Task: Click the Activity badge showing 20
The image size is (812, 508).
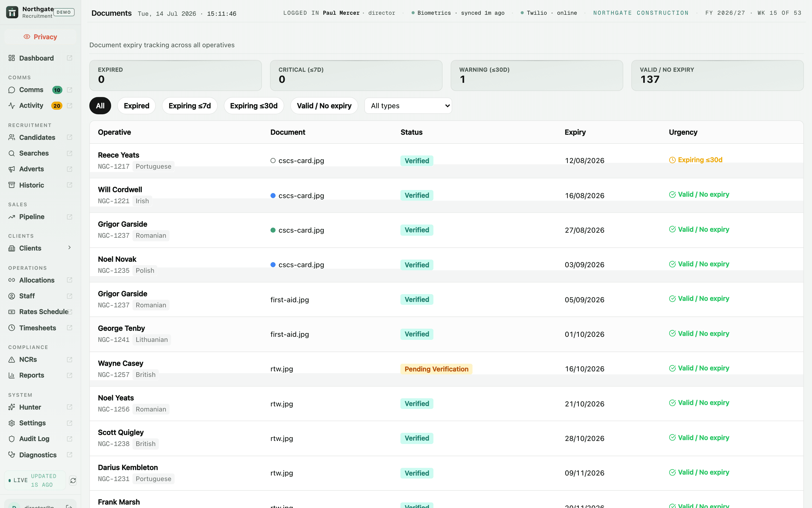Action: point(57,106)
